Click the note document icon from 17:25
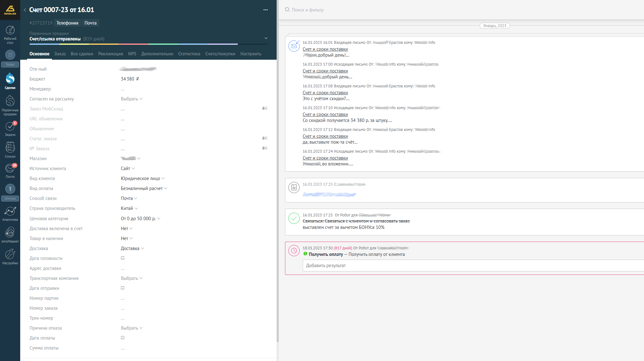Viewport: 644px width, 361px height. coord(294,187)
